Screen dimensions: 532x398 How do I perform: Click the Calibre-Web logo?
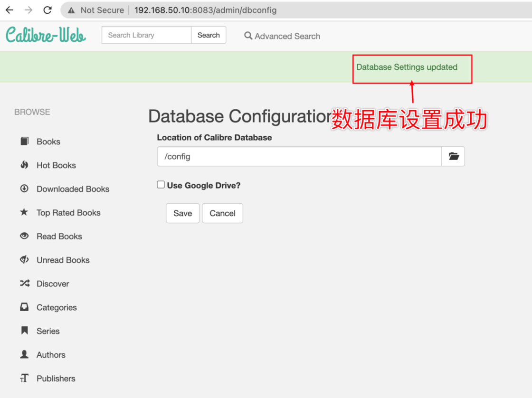tap(46, 35)
